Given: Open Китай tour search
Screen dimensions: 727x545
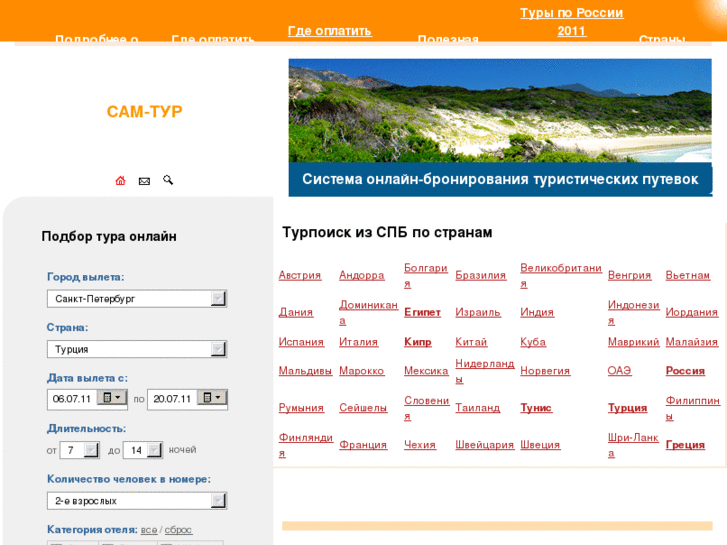Looking at the screenshot, I should (471, 342).
